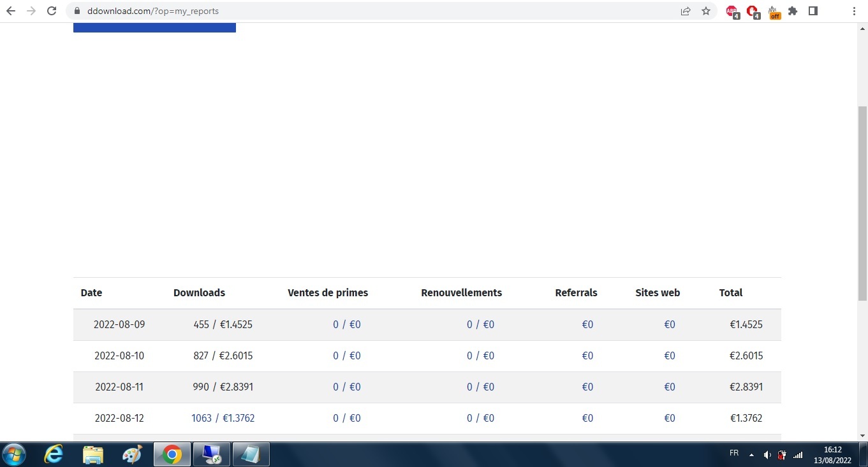Click the Referrals €0 for 2022-08-10
The image size is (868, 467).
[x=587, y=356]
